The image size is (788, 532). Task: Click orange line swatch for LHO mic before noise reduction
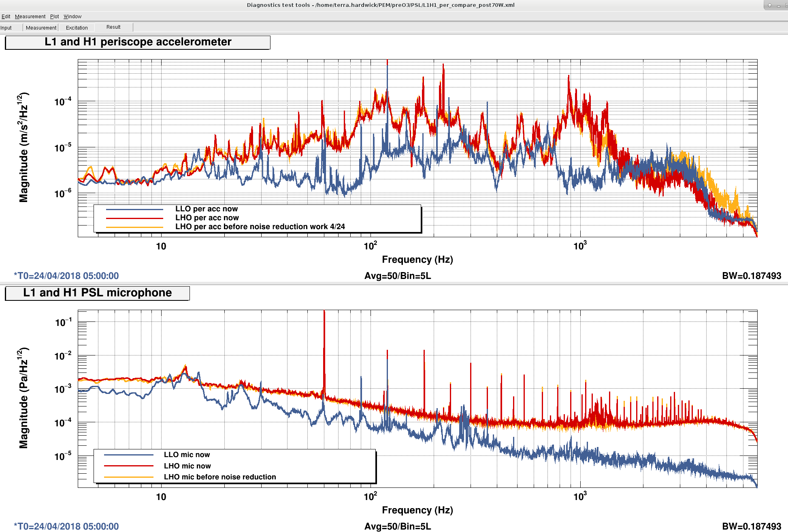(x=129, y=477)
